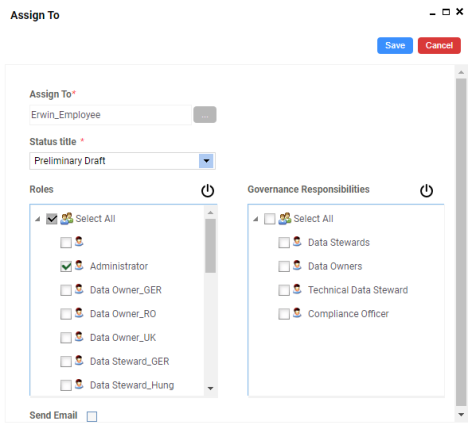Enable the Send Email checkbox
Screen dimensions: 468x425
(92, 416)
